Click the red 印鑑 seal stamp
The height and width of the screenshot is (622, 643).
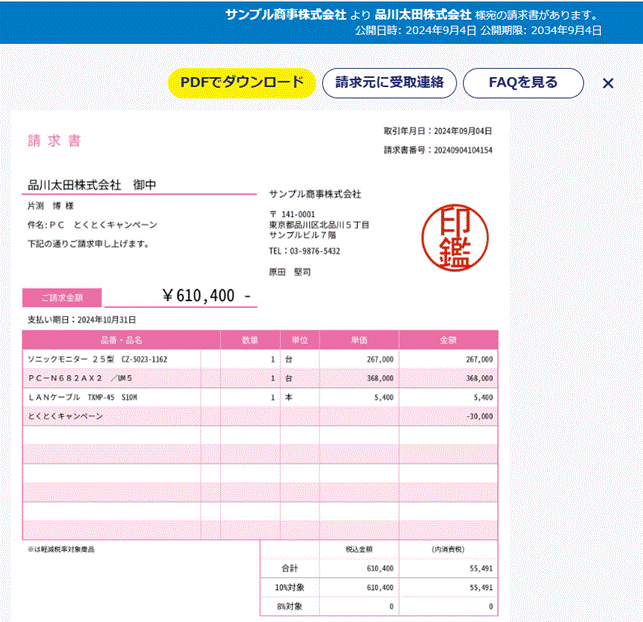pos(455,238)
